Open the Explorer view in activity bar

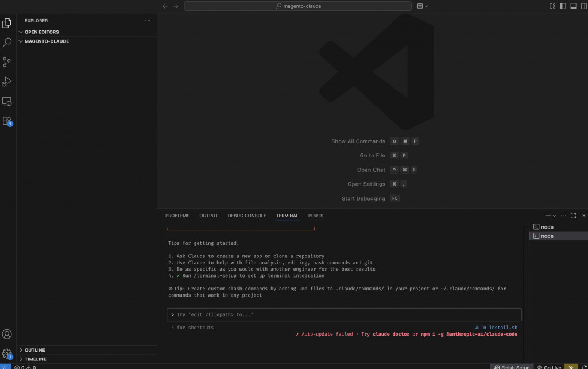pos(7,23)
